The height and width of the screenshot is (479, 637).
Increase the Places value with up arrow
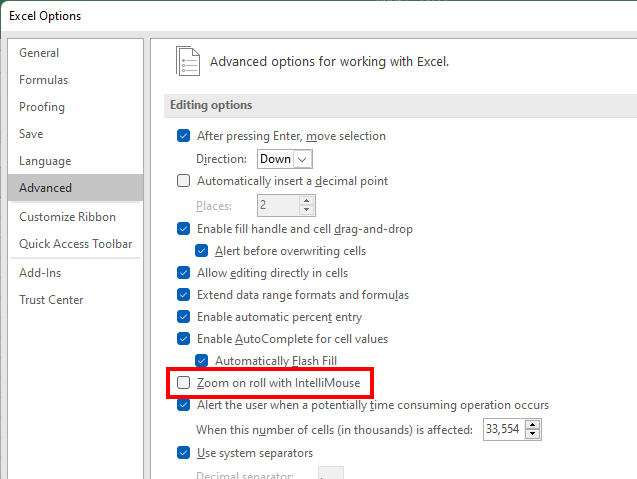(307, 201)
